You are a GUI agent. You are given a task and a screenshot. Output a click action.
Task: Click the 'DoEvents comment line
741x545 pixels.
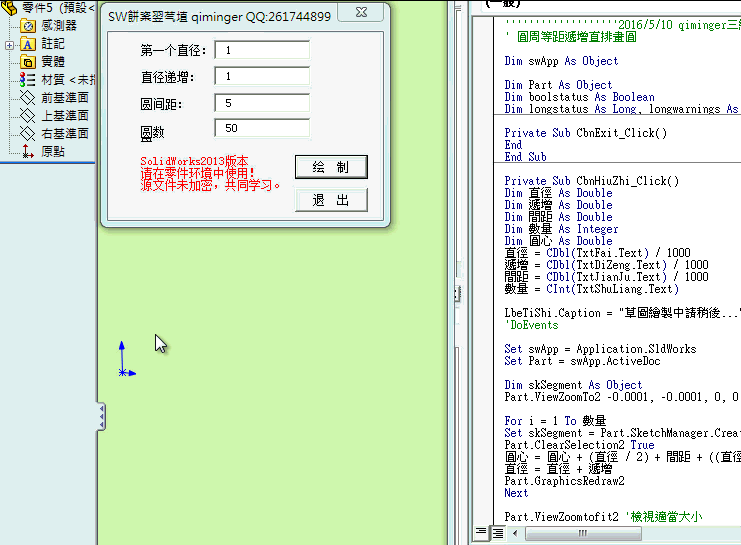coord(532,325)
